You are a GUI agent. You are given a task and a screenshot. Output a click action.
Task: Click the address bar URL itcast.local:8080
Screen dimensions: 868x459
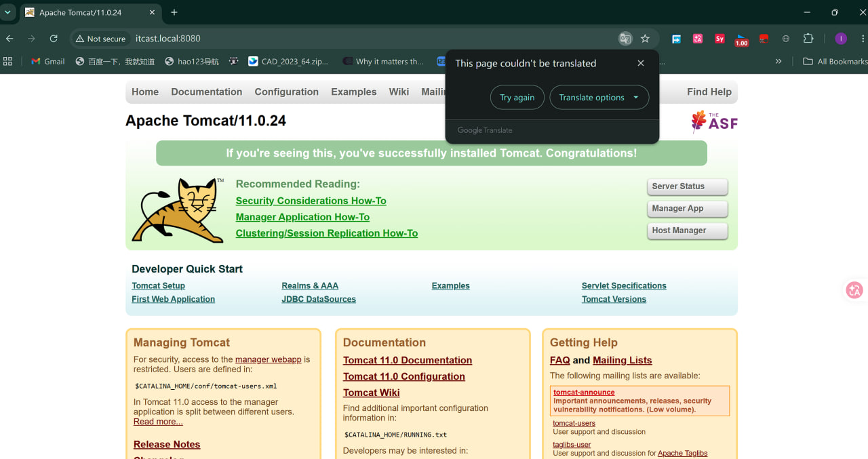[168, 39]
